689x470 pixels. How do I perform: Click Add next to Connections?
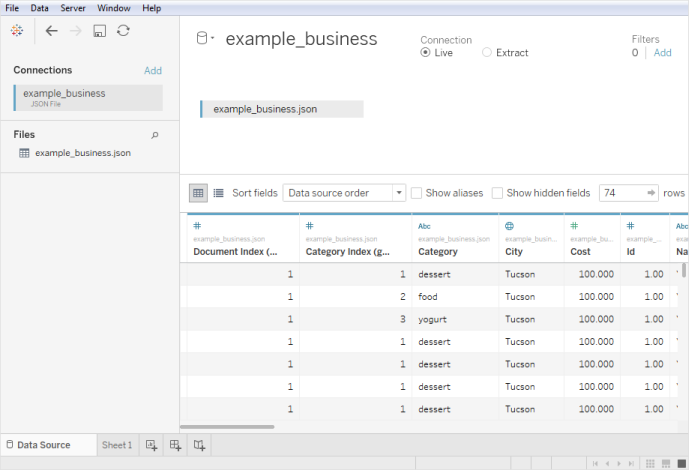click(x=153, y=71)
